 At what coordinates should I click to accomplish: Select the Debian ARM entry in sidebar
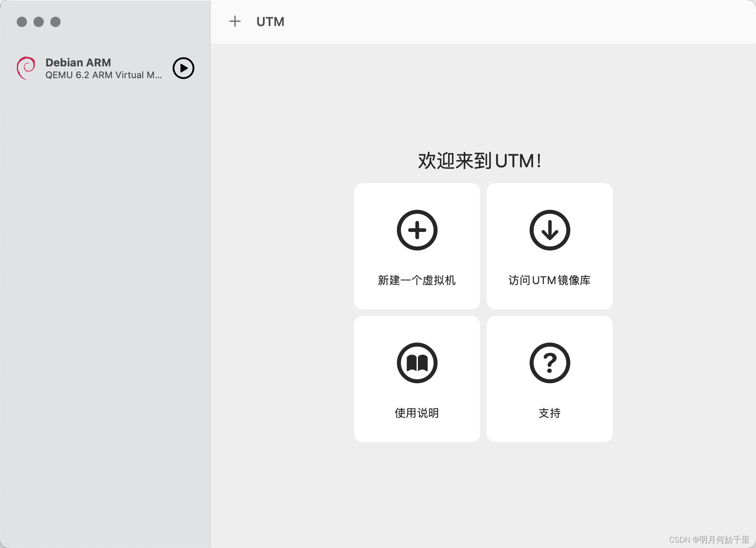[105, 68]
